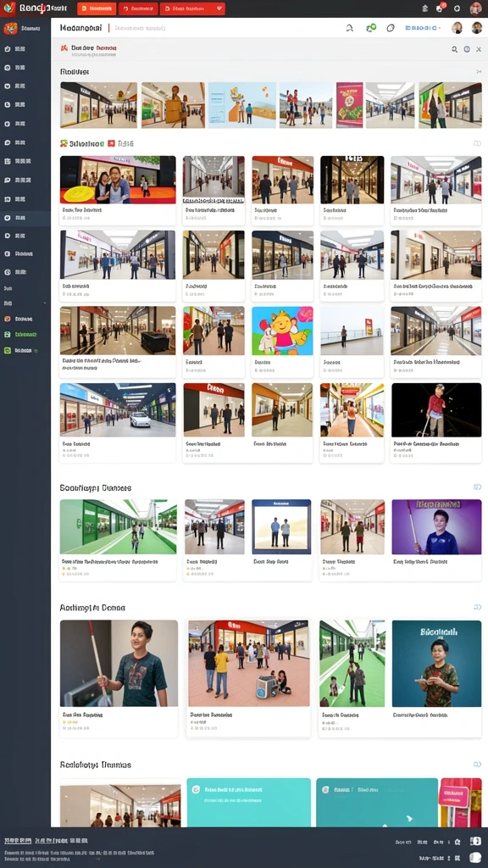Click the icon left of the red-badged notification icon
488x868 pixels.
coord(425,8)
